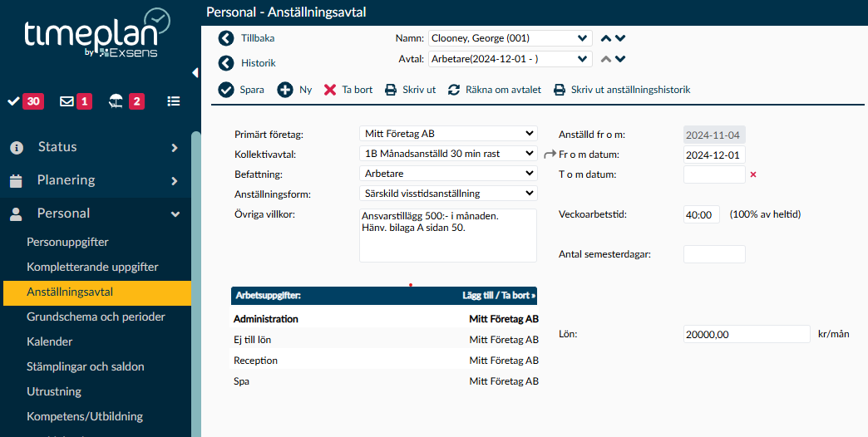Click printer icon for Skriv ut anställningshistorik

[x=560, y=90]
